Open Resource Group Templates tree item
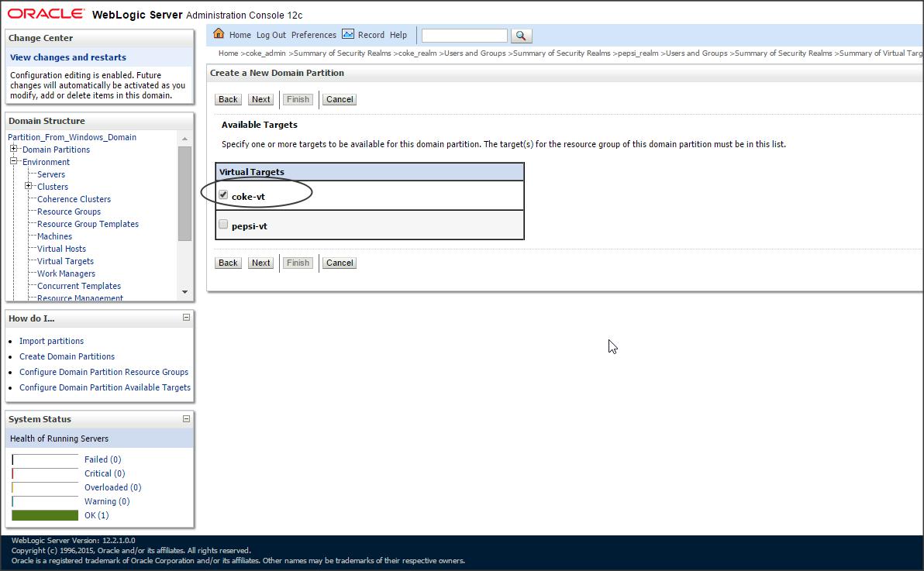 point(88,223)
